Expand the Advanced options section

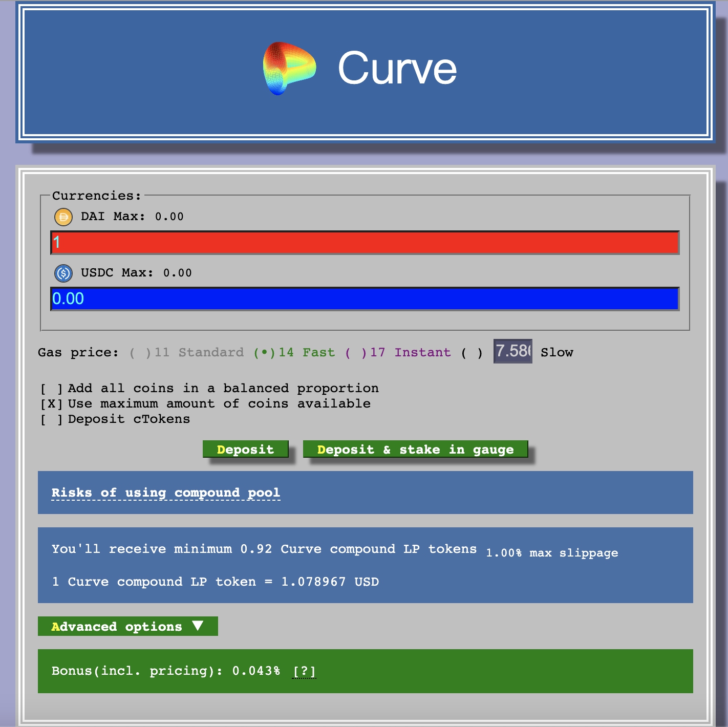(128, 627)
